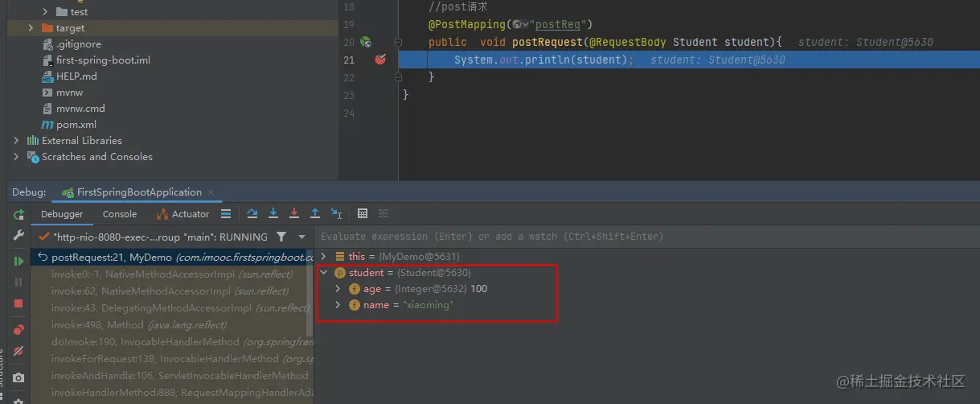Click the threads/layout list icon beside Actuator

[x=226, y=214]
